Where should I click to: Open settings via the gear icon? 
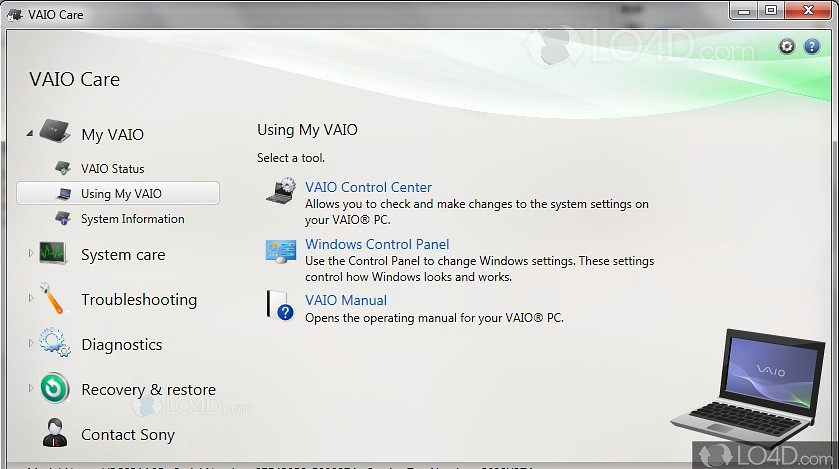click(787, 47)
